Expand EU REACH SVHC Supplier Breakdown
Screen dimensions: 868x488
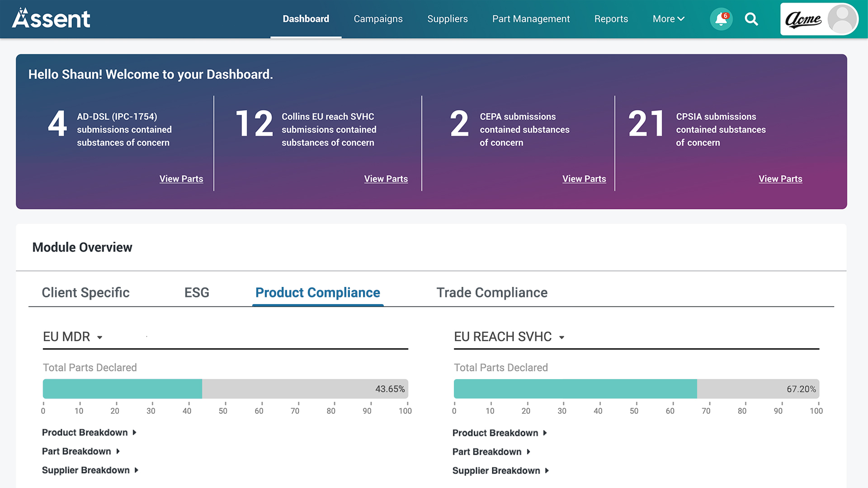click(500, 471)
